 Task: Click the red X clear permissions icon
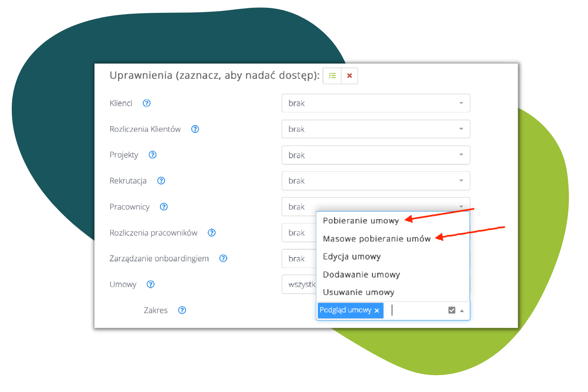tap(349, 76)
